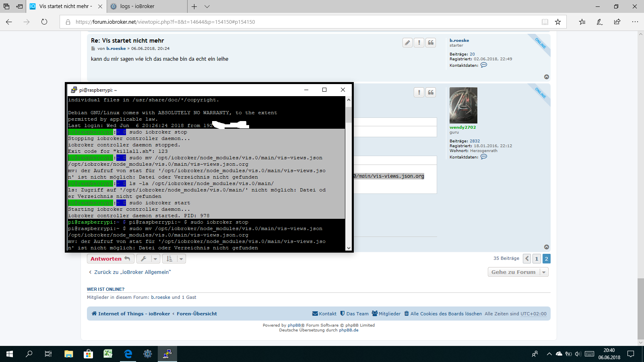Report wendy2702's post using exclamation icon
This screenshot has width=644, height=362.
[419, 93]
